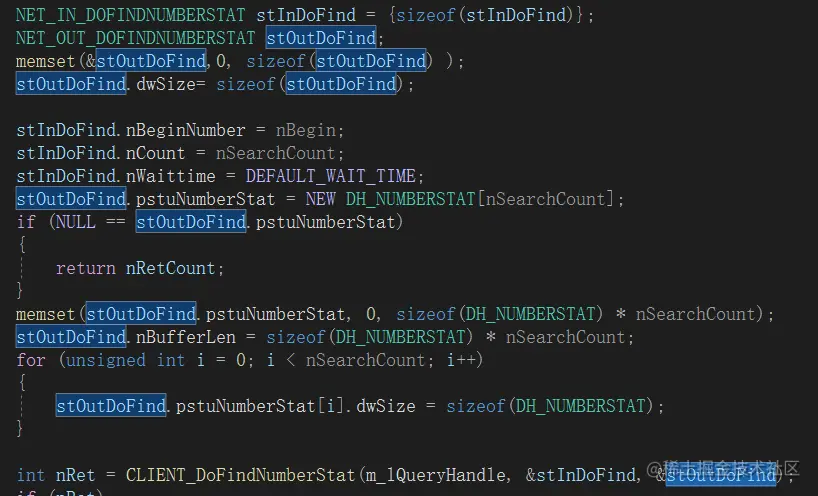
Task: Click the for loop keyword
Action: click(x=31, y=360)
